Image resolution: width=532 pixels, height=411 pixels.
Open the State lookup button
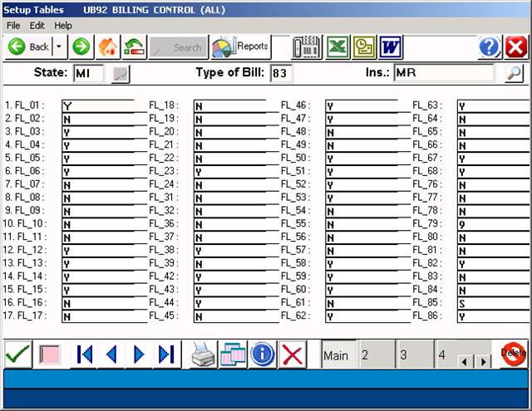(121, 74)
